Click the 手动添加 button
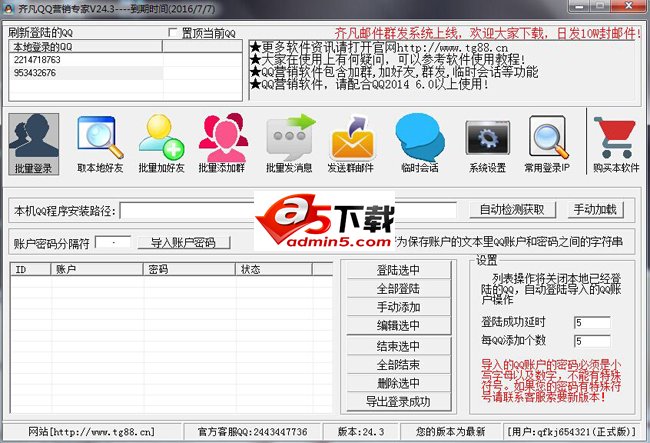This screenshot has width=650, height=443. (x=398, y=307)
